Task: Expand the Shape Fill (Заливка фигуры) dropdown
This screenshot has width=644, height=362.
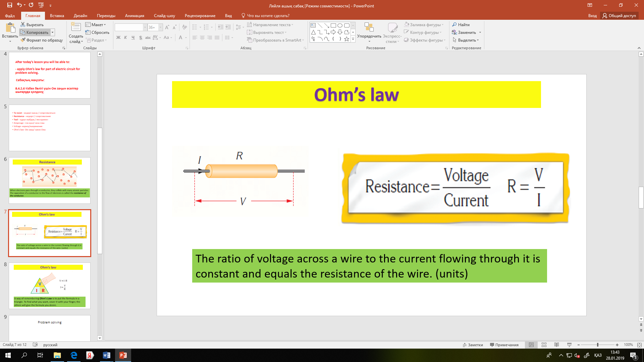Action: (443, 25)
